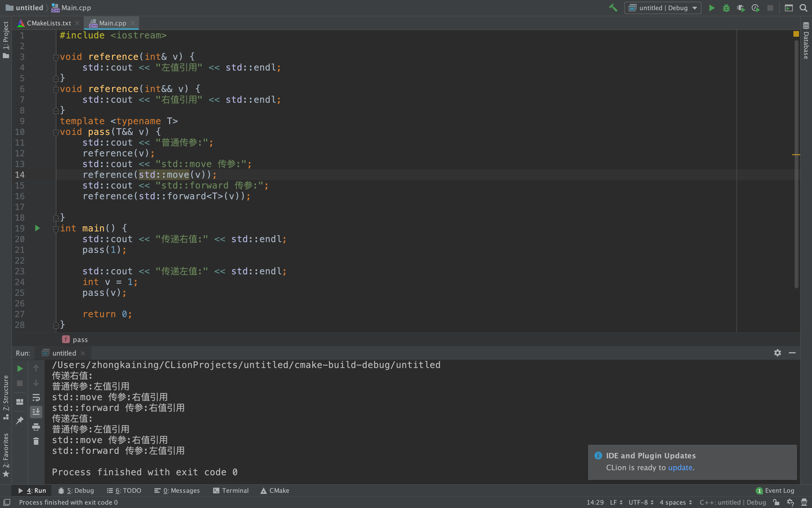812x508 pixels.
Task: Open the untitled | Debug configuration dropdown
Action: click(x=662, y=8)
